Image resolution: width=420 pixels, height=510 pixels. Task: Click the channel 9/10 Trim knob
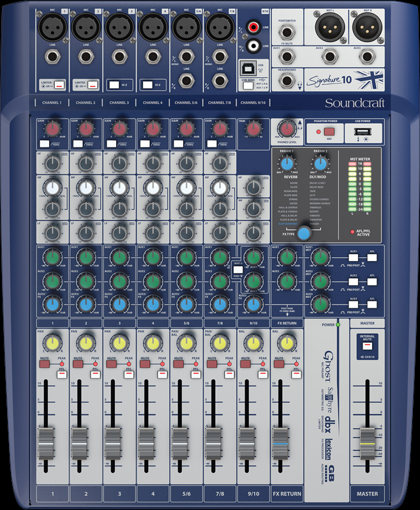coord(253,129)
